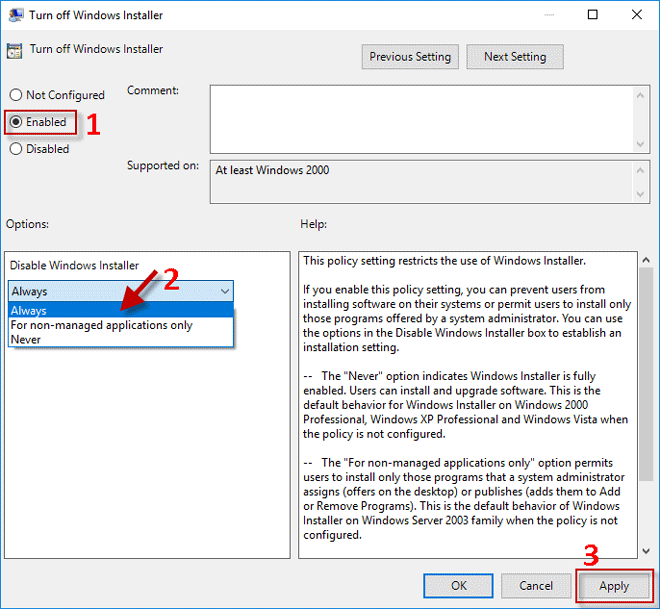Click the Cancel button
Image resolution: width=660 pixels, height=609 pixels.
pyautogui.click(x=536, y=586)
